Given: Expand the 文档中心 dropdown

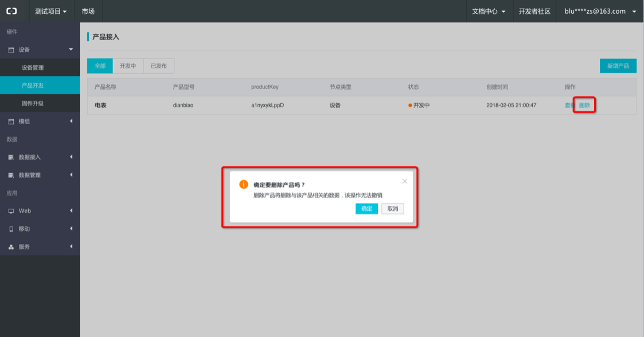Looking at the screenshot, I should [x=489, y=11].
